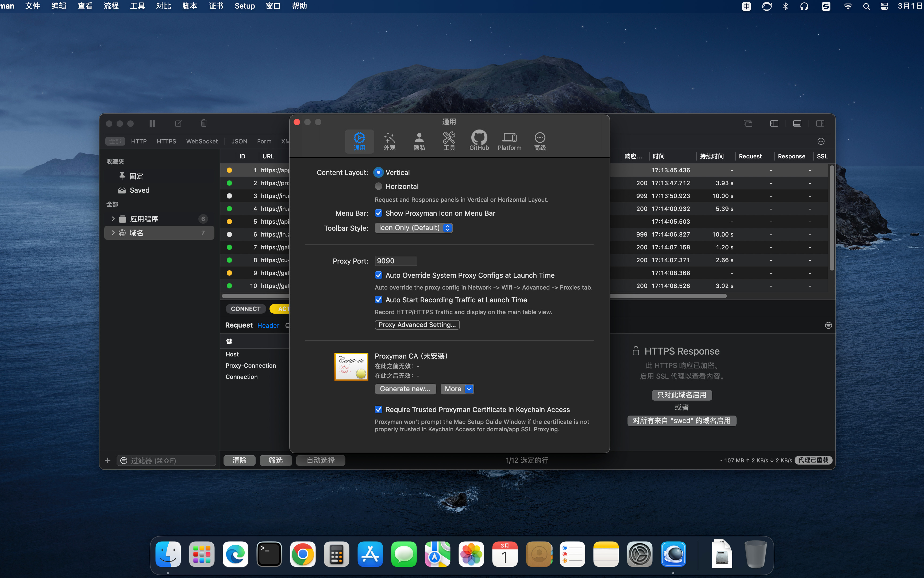Click Proxy Advanced Setting button

[417, 325]
